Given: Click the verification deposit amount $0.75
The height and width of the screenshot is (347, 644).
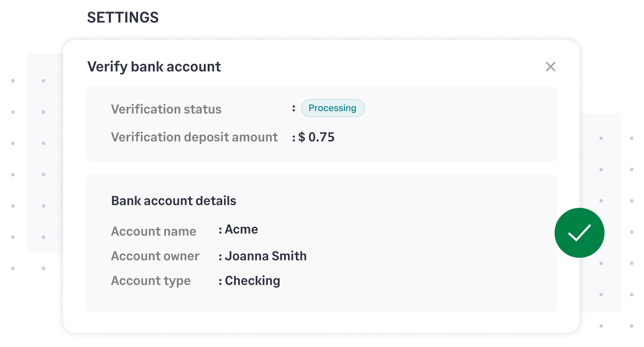Looking at the screenshot, I should [316, 137].
